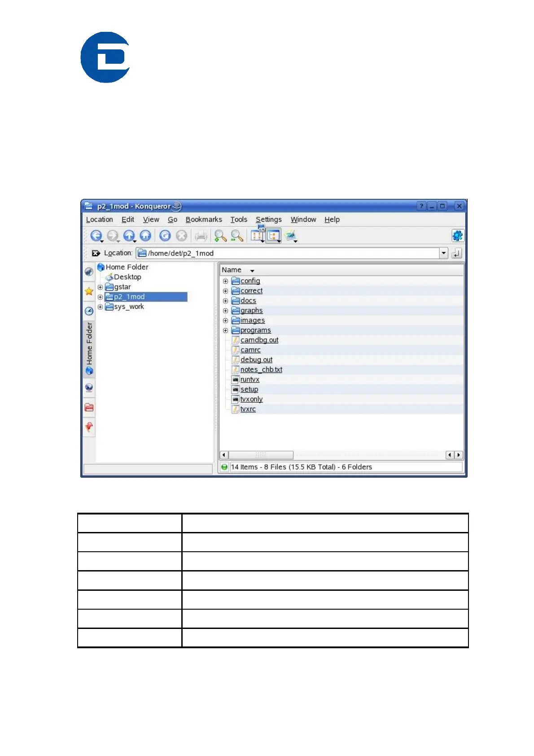
Task: Open the notes_chb.txt file
Action: 261,370
